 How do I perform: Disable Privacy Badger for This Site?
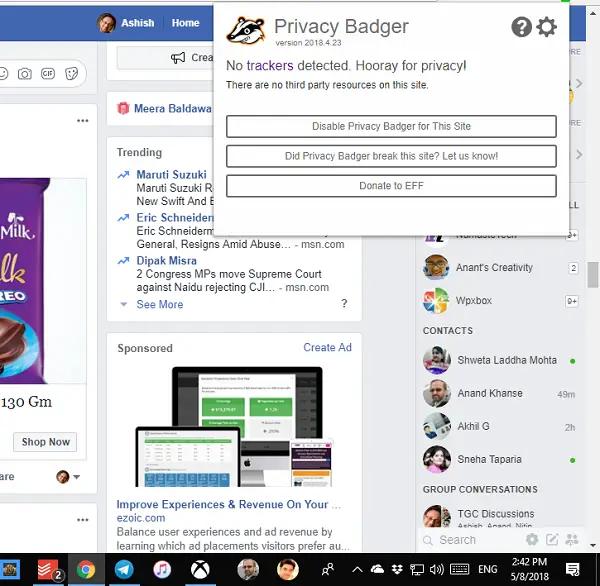pos(391,126)
